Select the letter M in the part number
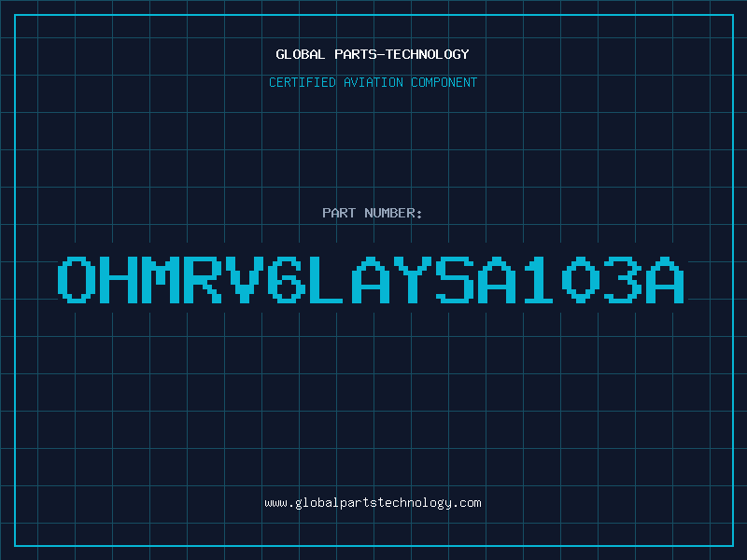 point(160,280)
